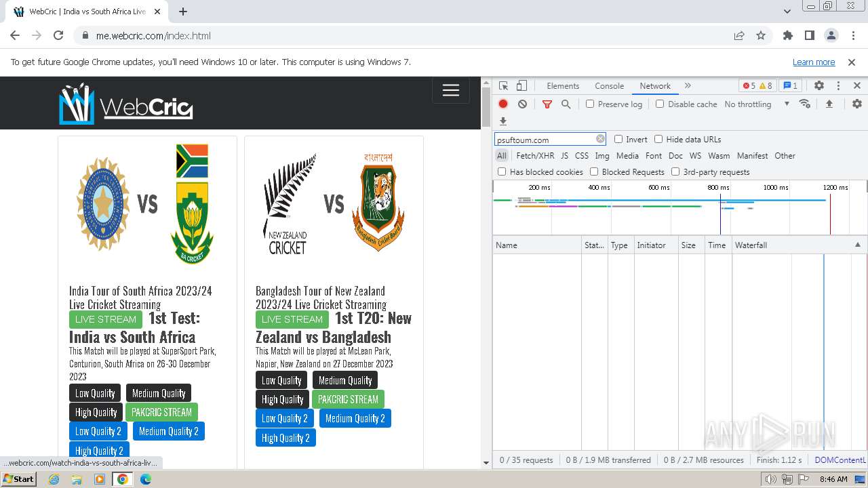Check Hide data URLs

[x=658, y=139]
